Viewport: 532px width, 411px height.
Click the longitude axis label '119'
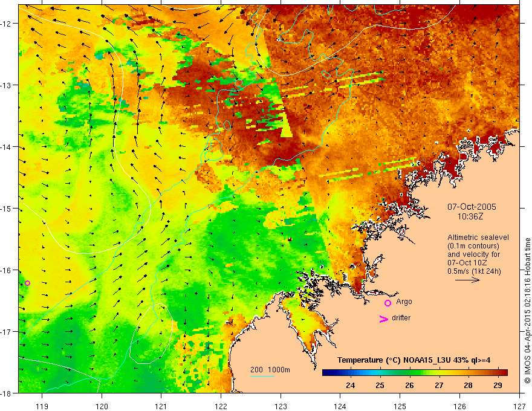[42, 406]
